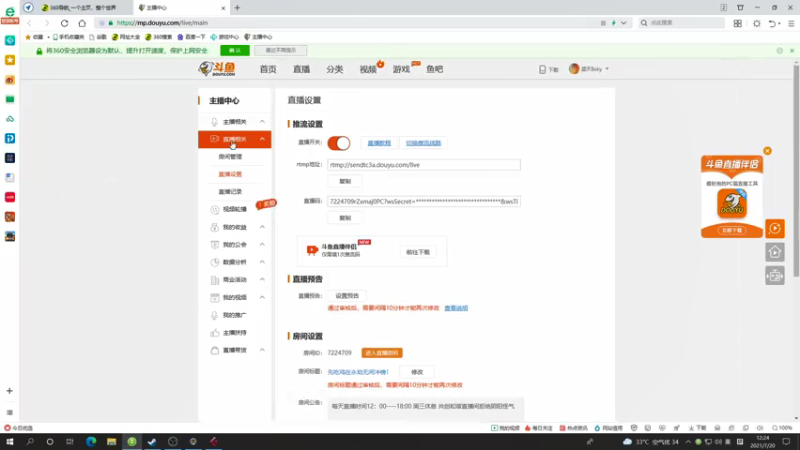This screenshot has width=800, height=450.
Task: Expand the 我的公会 sidebar section
Action: pos(262,244)
